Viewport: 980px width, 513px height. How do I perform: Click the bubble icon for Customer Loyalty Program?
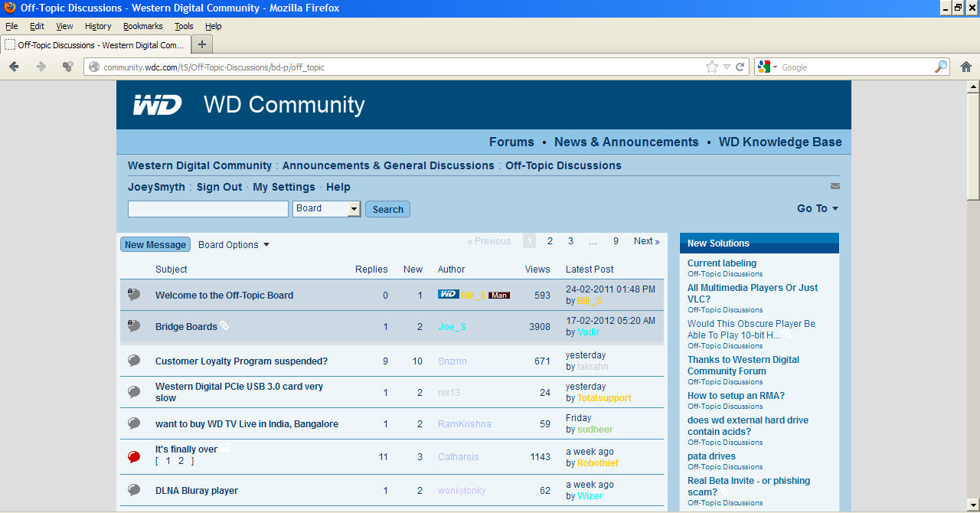click(134, 361)
